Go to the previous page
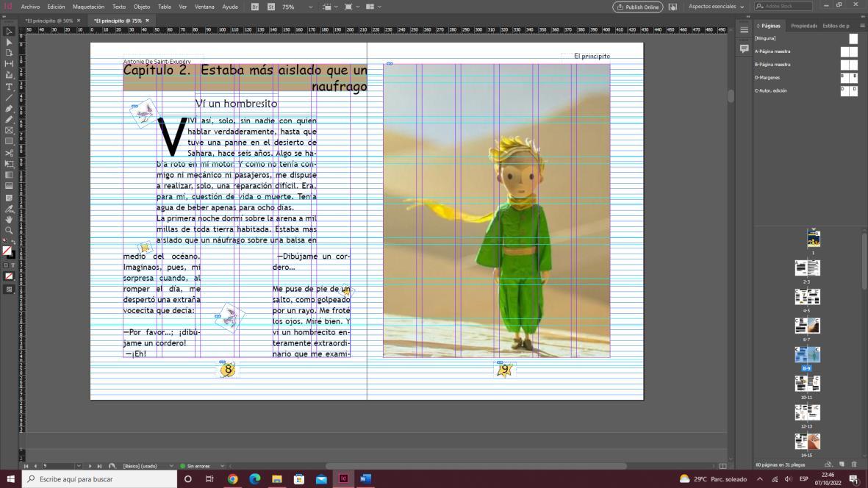The width and height of the screenshot is (868, 488). [x=35, y=466]
